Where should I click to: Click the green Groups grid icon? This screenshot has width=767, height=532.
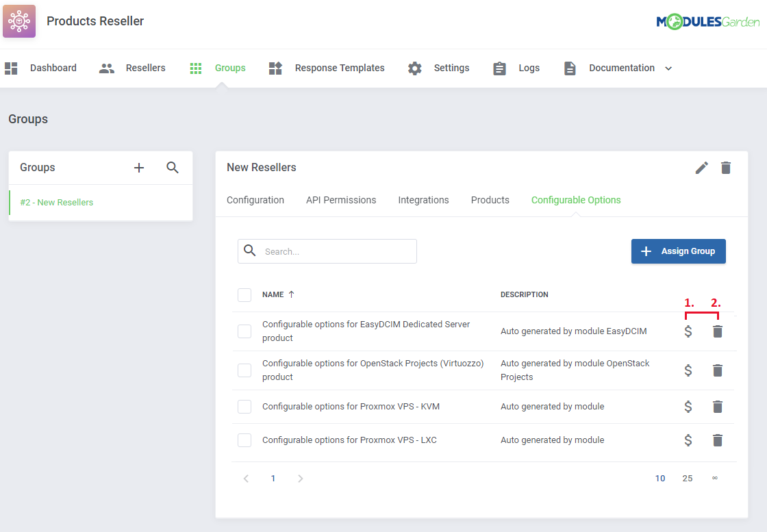(x=196, y=68)
